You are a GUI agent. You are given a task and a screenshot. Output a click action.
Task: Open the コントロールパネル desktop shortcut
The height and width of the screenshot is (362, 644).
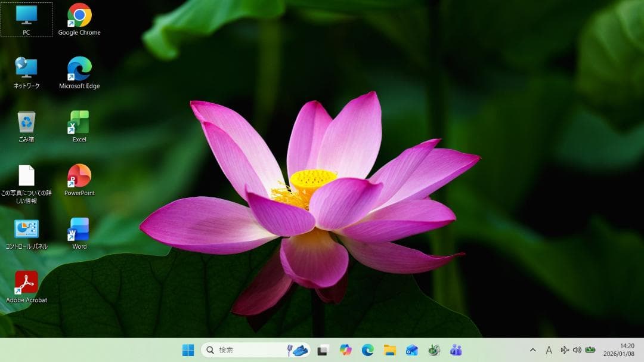click(x=25, y=228)
